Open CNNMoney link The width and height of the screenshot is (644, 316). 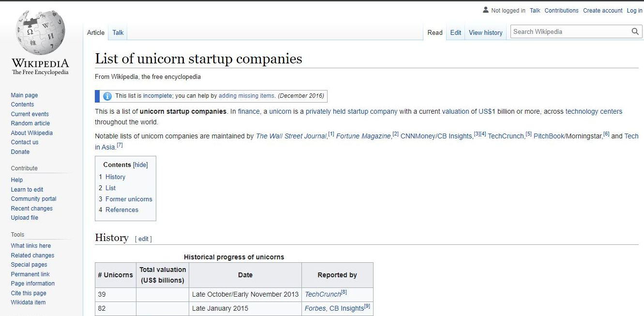(x=418, y=136)
